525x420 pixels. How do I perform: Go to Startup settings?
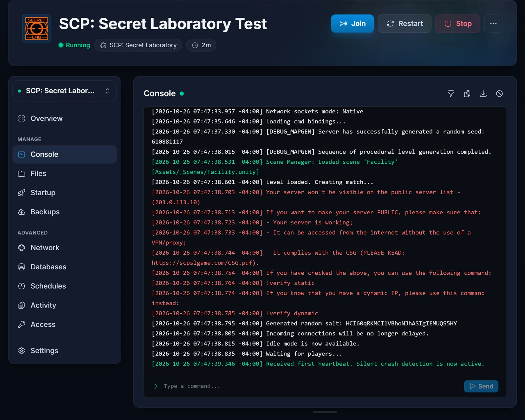(65, 193)
